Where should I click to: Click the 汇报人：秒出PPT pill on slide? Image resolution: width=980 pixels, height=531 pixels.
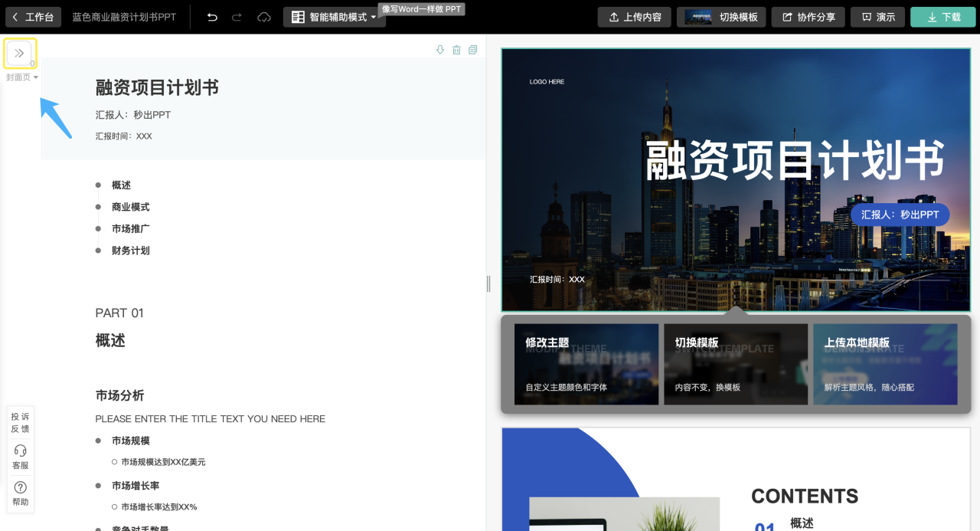(900, 215)
